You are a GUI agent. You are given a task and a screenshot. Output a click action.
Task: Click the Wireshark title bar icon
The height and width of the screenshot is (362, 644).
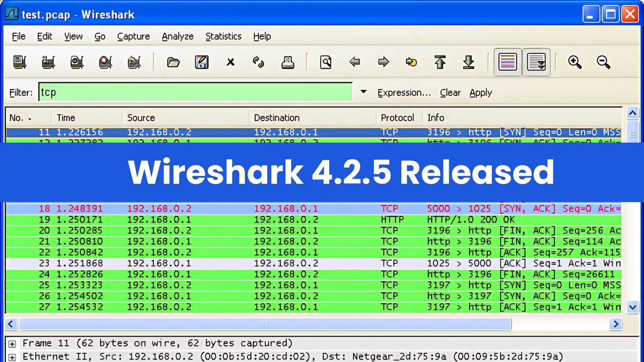click(x=12, y=14)
